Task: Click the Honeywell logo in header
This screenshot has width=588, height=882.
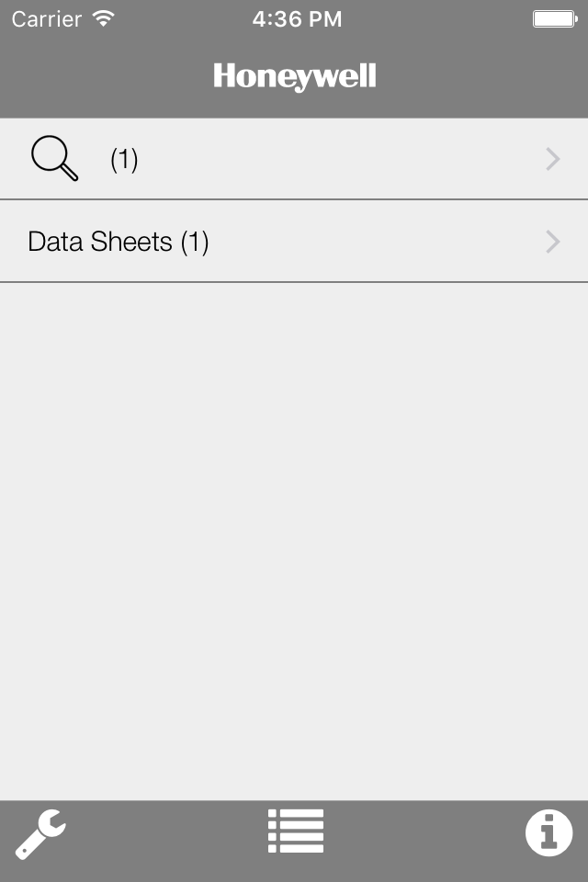Action: click(x=294, y=76)
